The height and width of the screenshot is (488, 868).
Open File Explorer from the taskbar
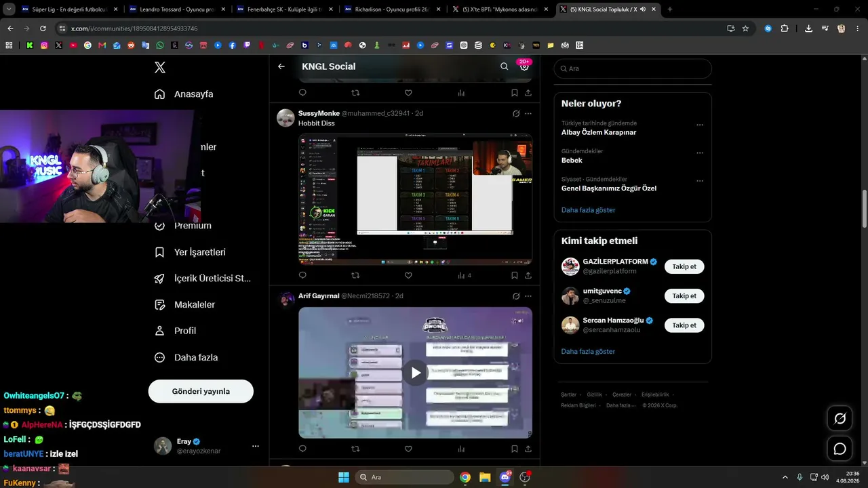(x=485, y=477)
